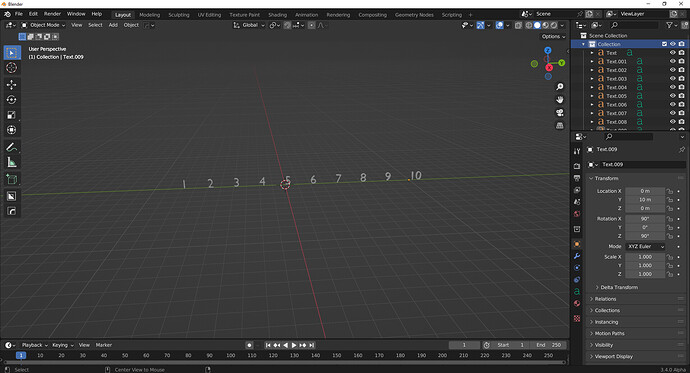Disable Text.007 in renders camera icon
Viewport: 690px width, 373px height.
(x=681, y=113)
